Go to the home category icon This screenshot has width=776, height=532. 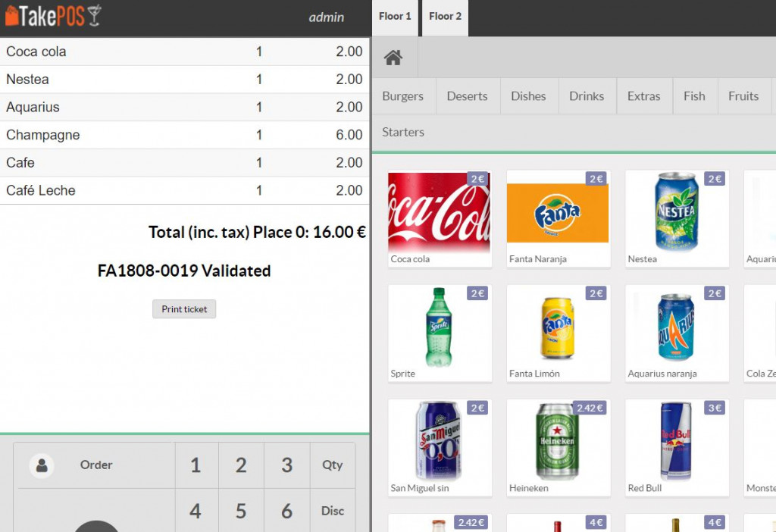click(393, 58)
